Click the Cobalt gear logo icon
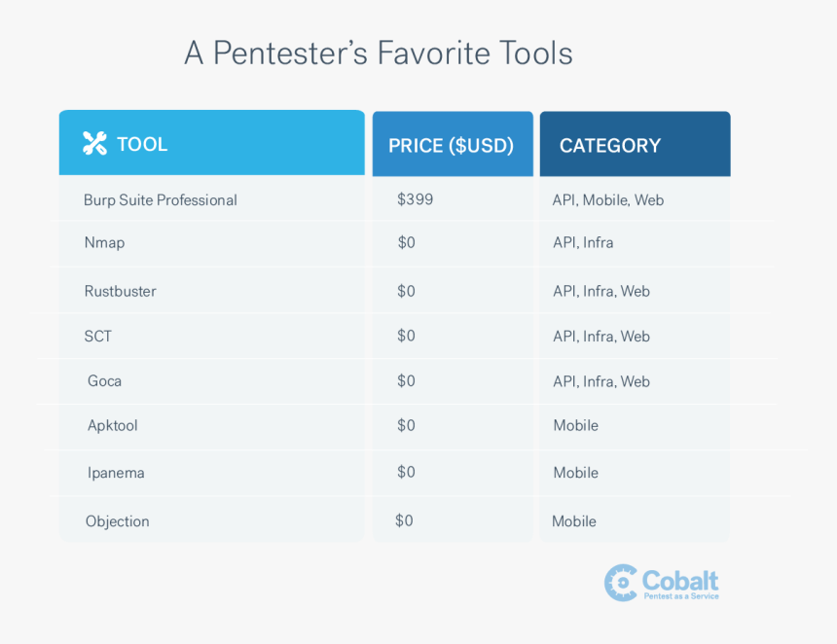The height and width of the screenshot is (644, 837). coord(621,583)
